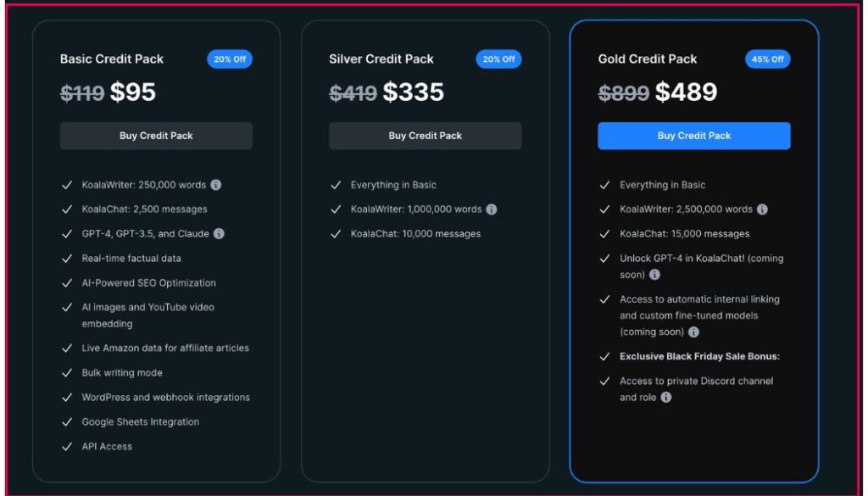This screenshot has width=868, height=496.
Task: Click the 20% Off badge on Silver pack
Action: coord(498,59)
